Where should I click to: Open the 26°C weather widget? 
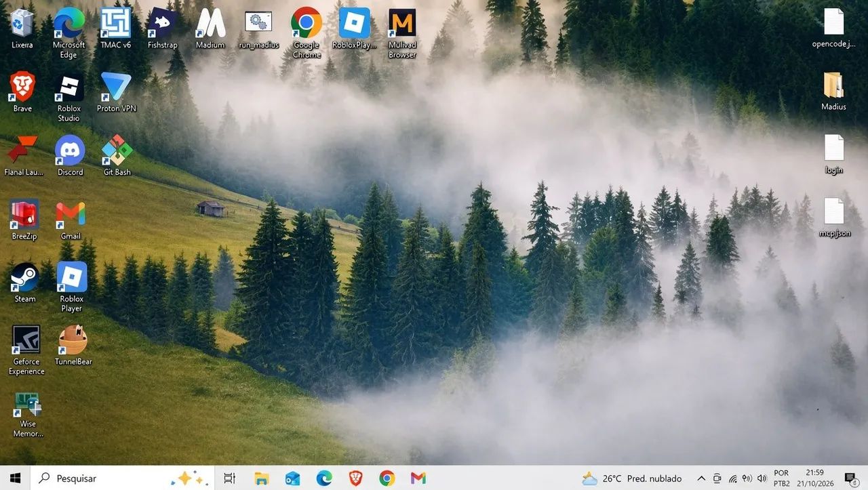click(x=632, y=478)
